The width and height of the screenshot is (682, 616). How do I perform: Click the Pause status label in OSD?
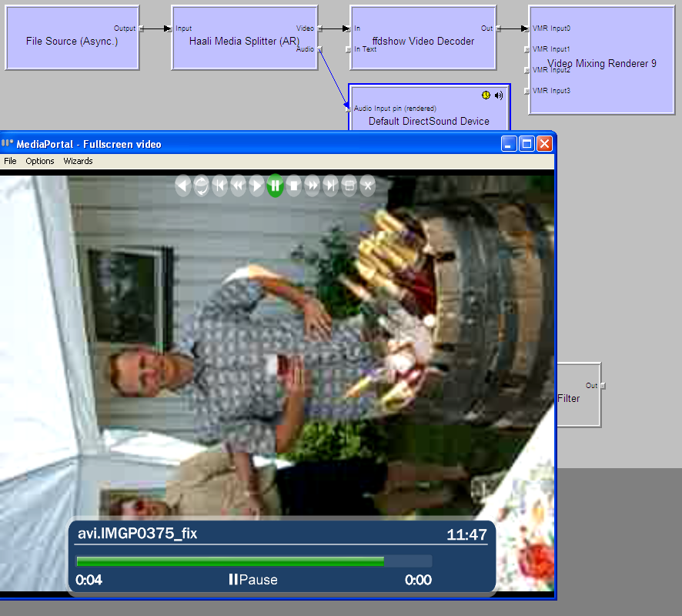point(253,580)
